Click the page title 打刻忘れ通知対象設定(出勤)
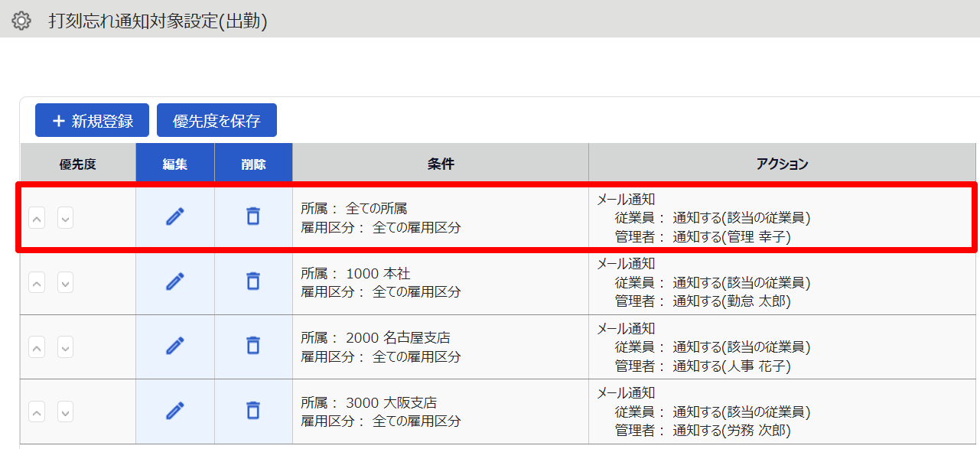 click(x=158, y=21)
